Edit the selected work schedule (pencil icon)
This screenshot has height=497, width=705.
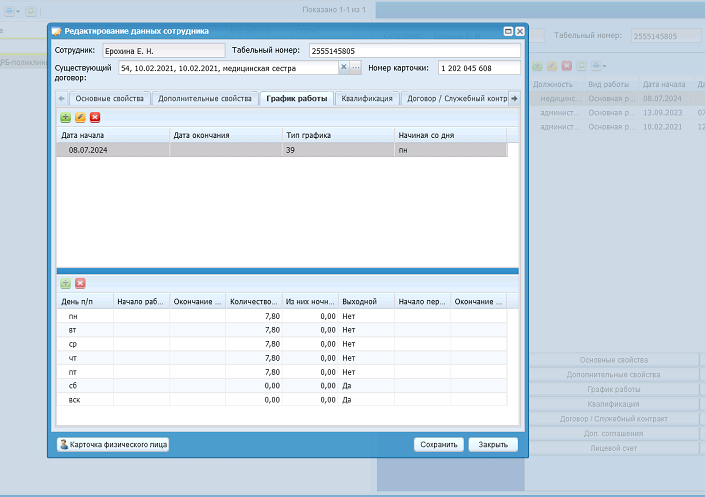(80, 117)
